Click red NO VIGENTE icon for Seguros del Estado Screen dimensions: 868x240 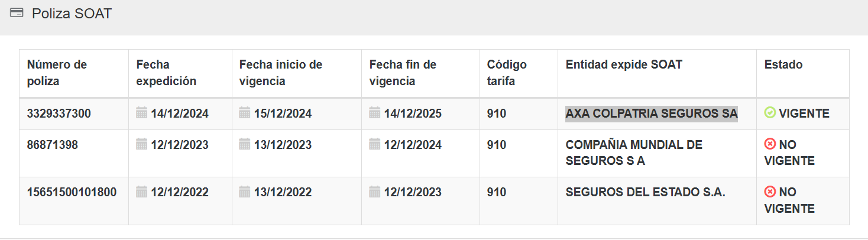pyautogui.click(x=770, y=192)
